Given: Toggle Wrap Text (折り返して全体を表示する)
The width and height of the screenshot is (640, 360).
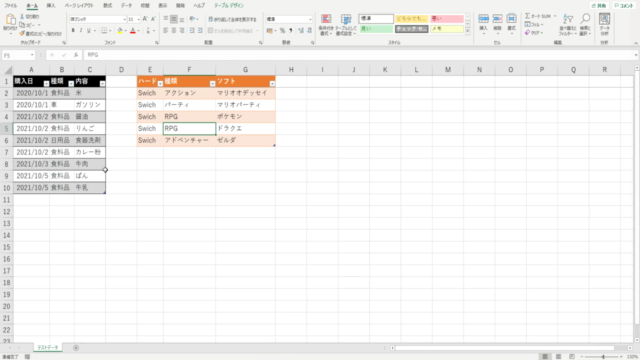Looking at the screenshot, I should (x=232, y=19).
